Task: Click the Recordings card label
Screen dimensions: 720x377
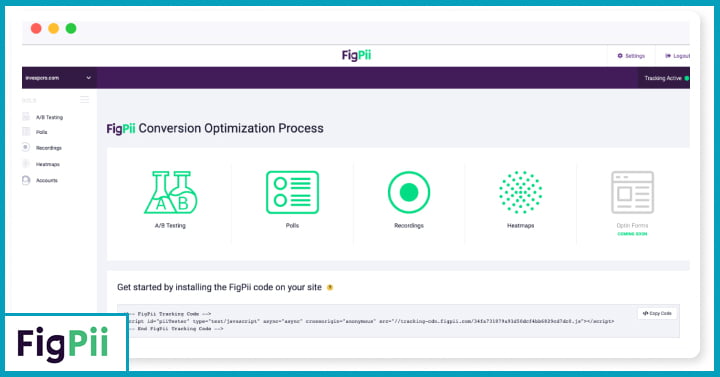Action: pyautogui.click(x=409, y=225)
